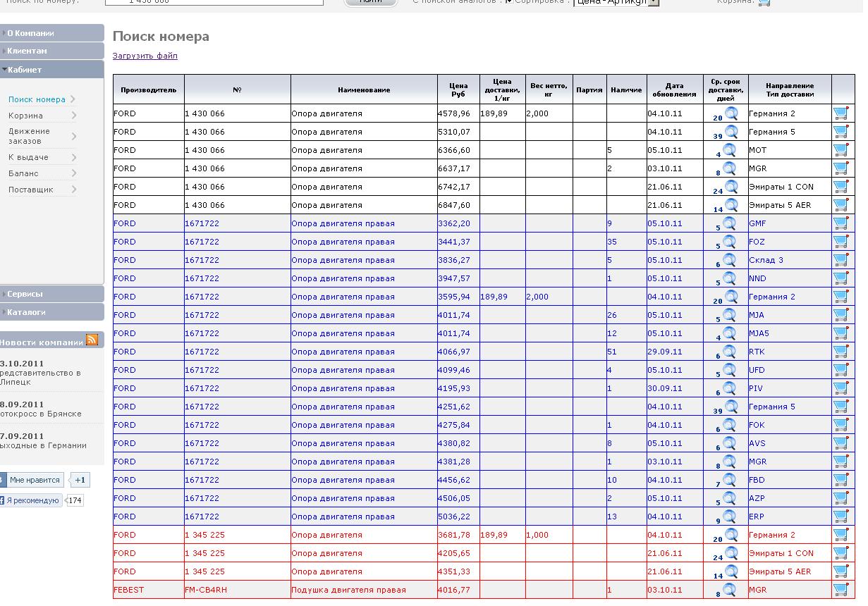The height and width of the screenshot is (606, 868).
Task: Click magnifier in Германия 5 row priced 4251,62
Action: (x=731, y=406)
